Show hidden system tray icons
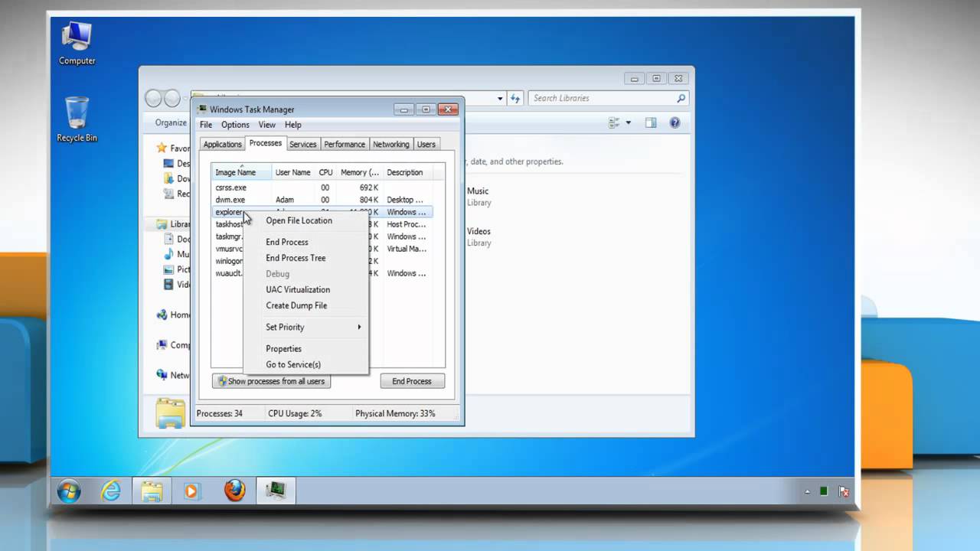 coord(807,492)
